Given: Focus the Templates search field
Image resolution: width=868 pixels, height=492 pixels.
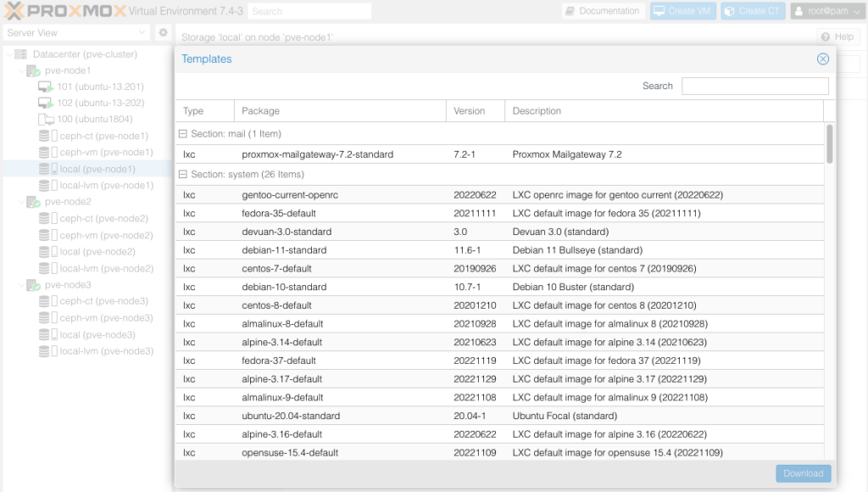Looking at the screenshot, I should pyautogui.click(x=755, y=86).
